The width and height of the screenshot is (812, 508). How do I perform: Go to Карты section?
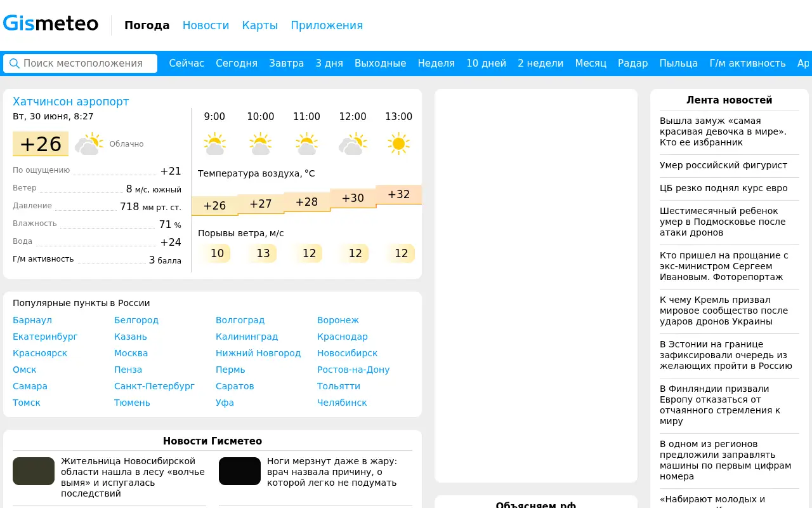tap(260, 25)
